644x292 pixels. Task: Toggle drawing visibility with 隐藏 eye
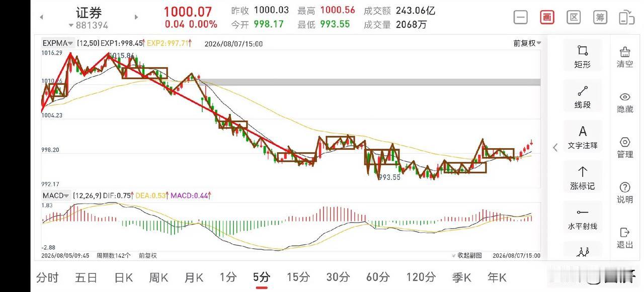click(625, 102)
